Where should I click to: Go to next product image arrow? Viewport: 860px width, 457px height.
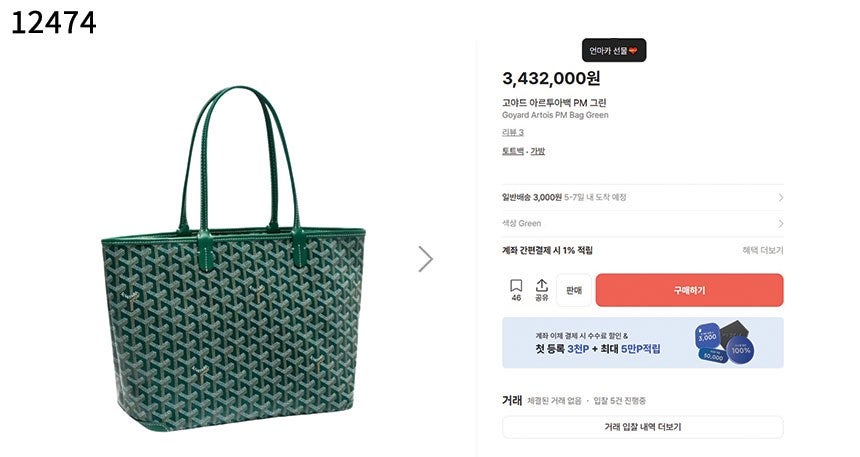pos(426,259)
